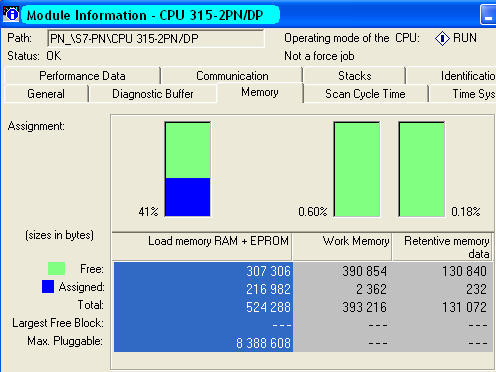
Task: Click the Path input field
Action: pos(156,39)
